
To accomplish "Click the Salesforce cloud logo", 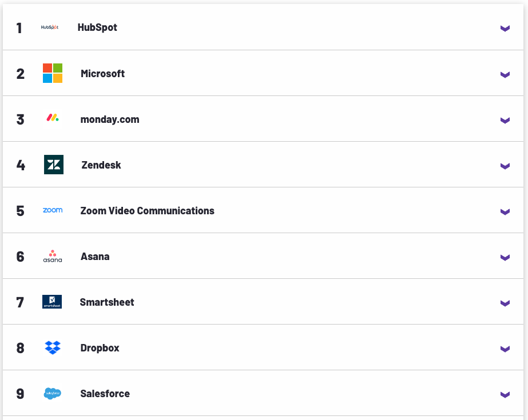I will tap(53, 393).
